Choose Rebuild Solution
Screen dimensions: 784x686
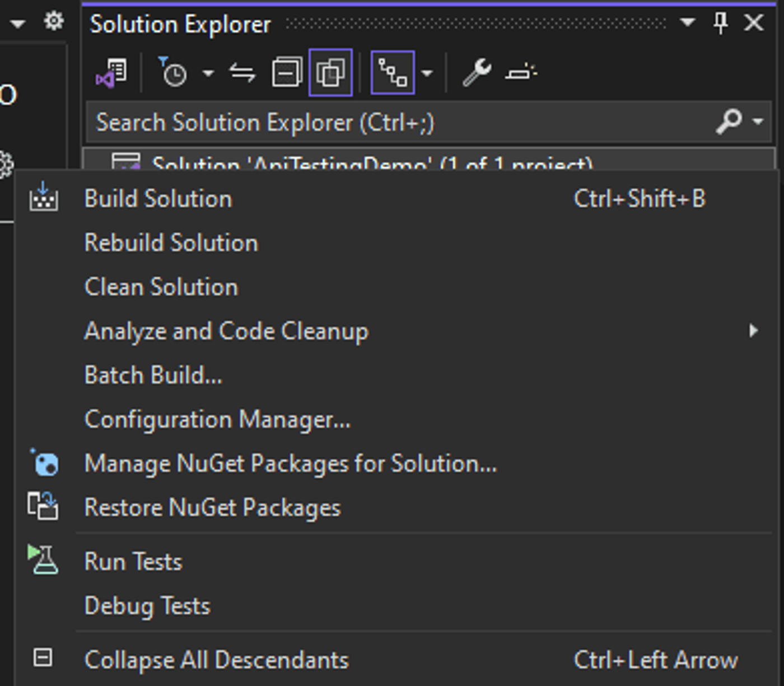coord(396,243)
